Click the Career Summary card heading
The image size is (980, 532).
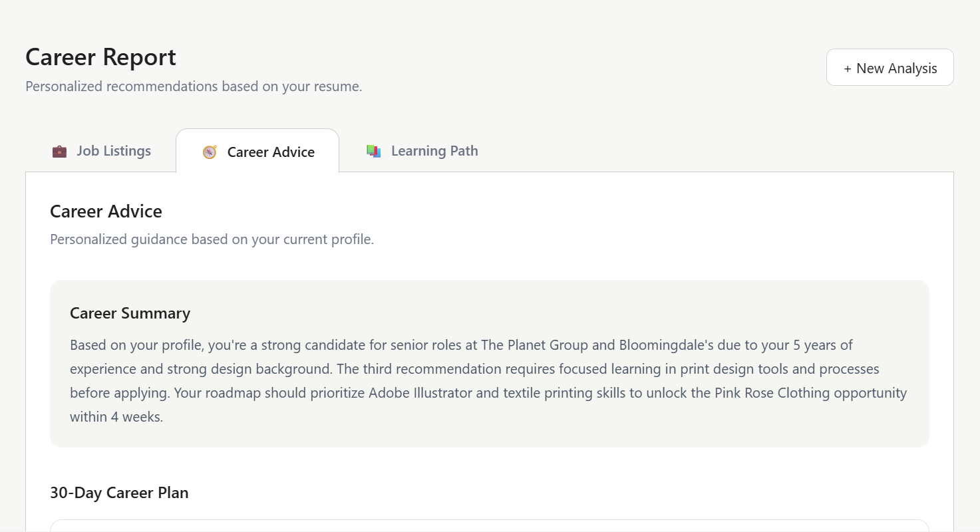coord(130,313)
